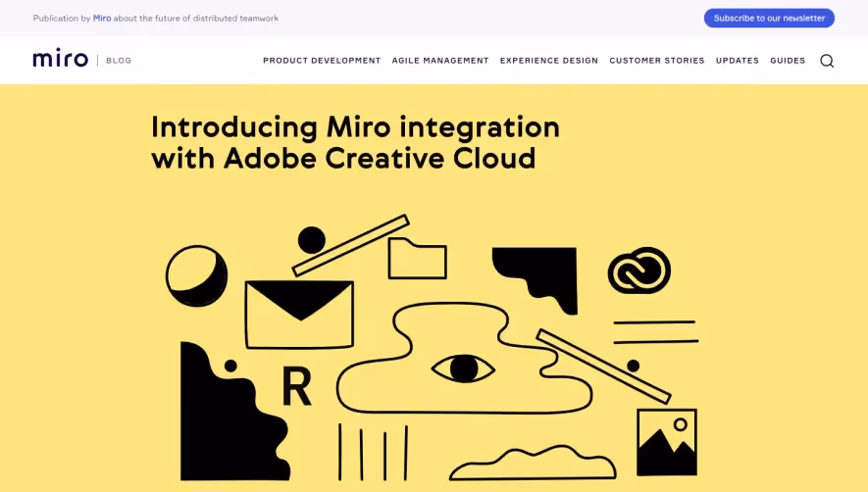Click the article title about Adobe Creative Cloud
The image size is (868, 492).
(355, 143)
